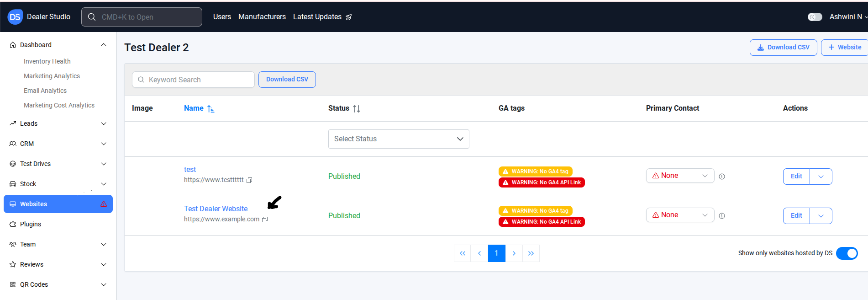Copy the https://www.example.com URL using the copy icon

click(x=265, y=220)
